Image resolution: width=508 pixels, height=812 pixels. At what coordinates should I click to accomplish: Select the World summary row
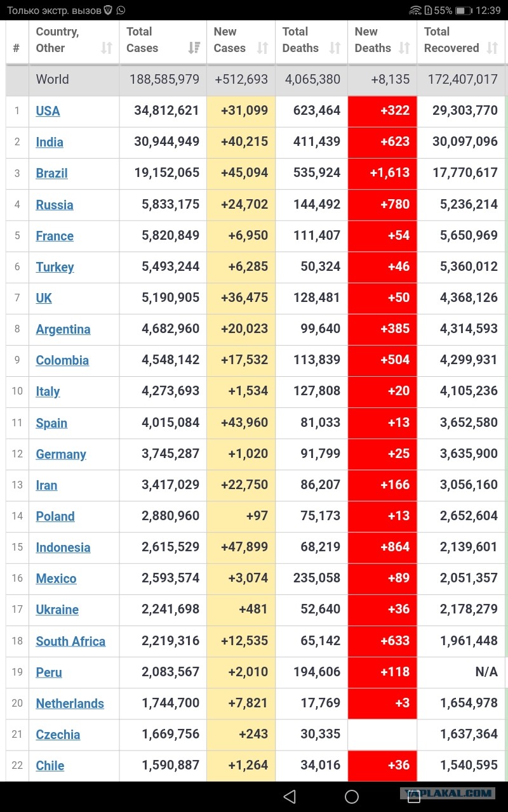pyautogui.click(x=255, y=80)
